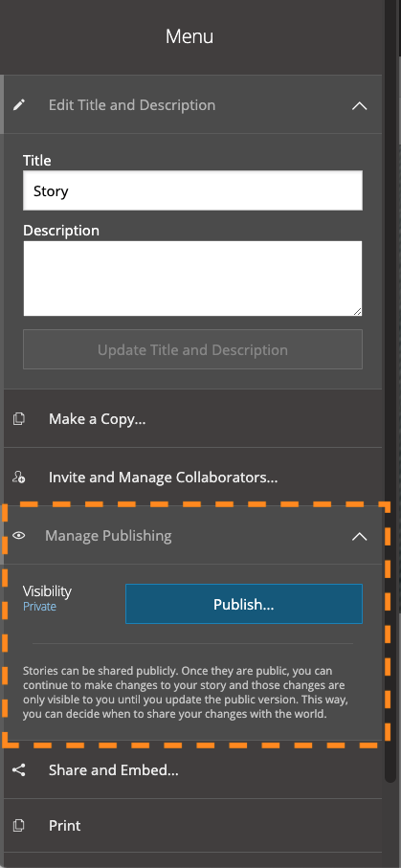
Task: Click the Private visibility link
Action: click(x=39, y=607)
